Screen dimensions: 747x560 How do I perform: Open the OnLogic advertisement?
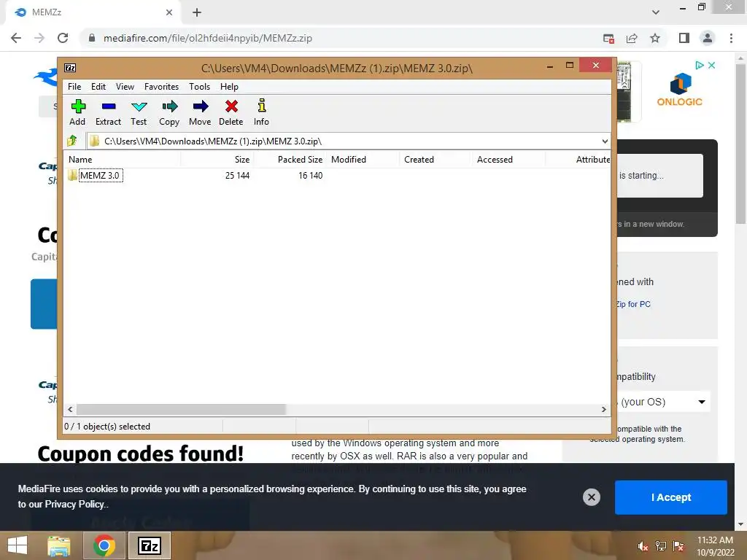[x=679, y=90]
